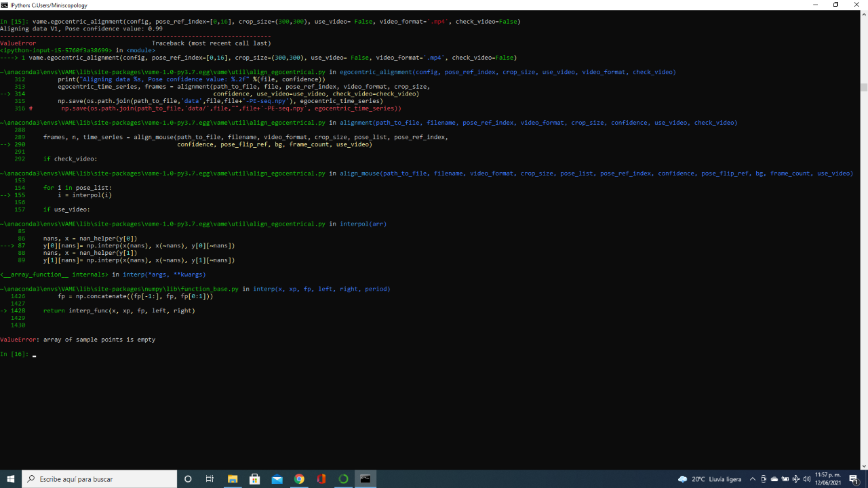Open the tablet connection tray icon
The image size is (868, 488).
(x=764, y=479)
